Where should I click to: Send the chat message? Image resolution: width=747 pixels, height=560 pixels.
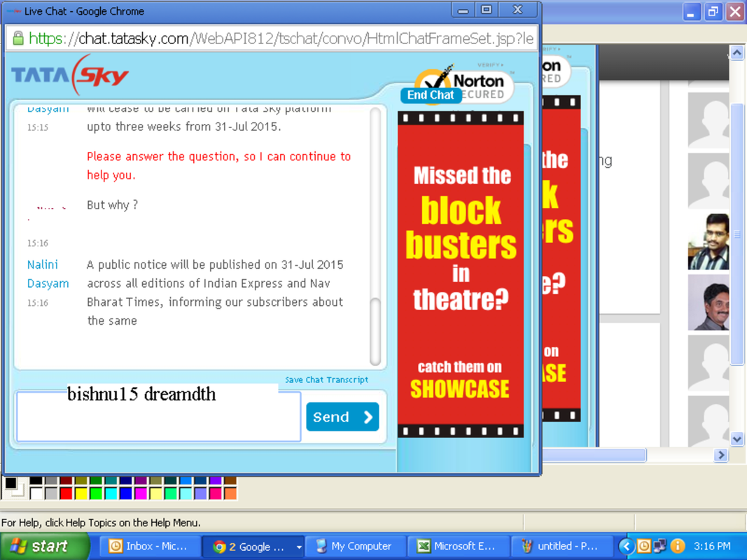tap(342, 416)
